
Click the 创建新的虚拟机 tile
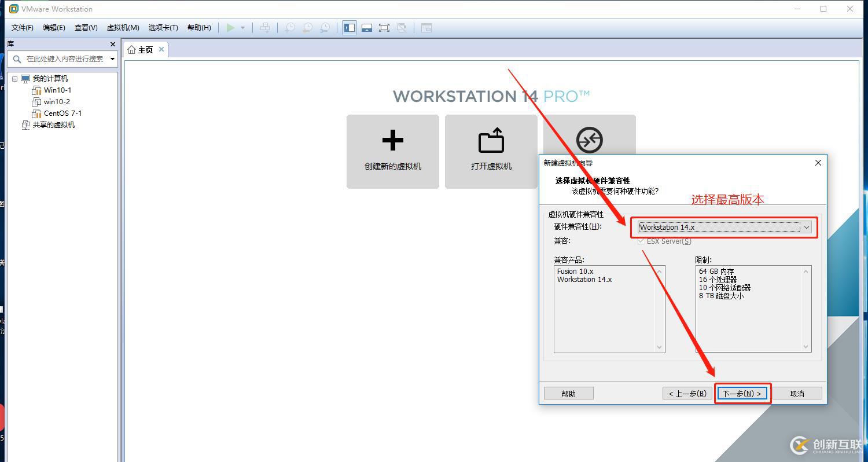point(393,151)
